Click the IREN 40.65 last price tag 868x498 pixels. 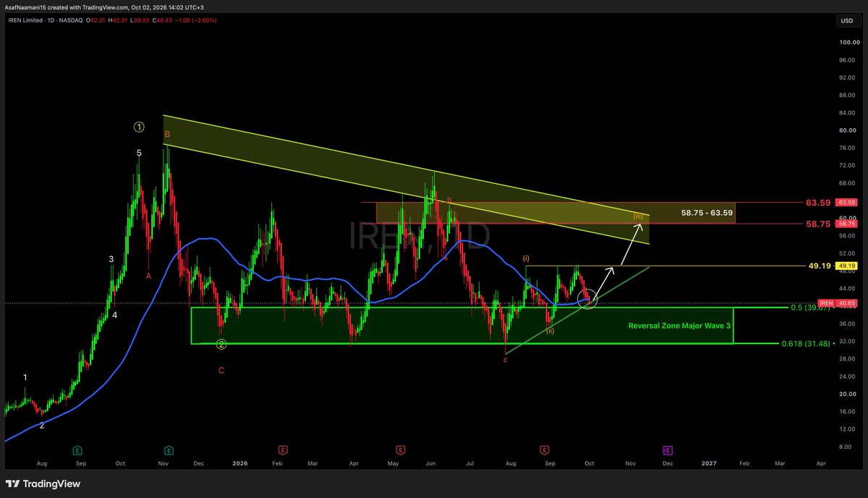pos(838,303)
